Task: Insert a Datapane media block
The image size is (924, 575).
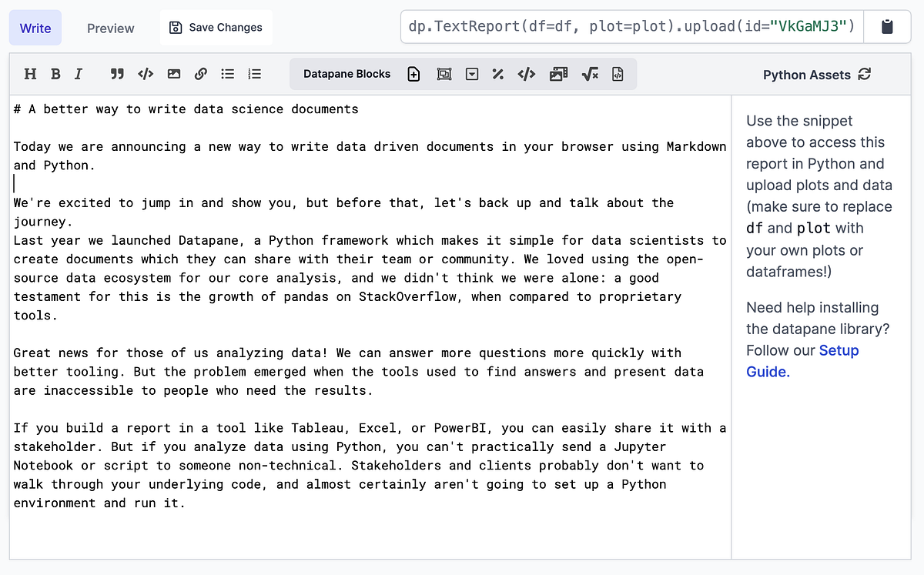Action: [558, 73]
